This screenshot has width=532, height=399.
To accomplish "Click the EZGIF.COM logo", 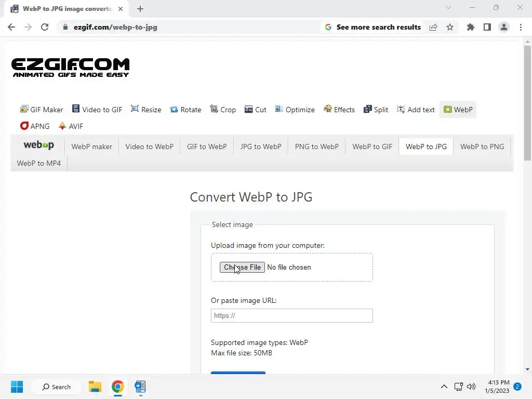I will pos(71,68).
